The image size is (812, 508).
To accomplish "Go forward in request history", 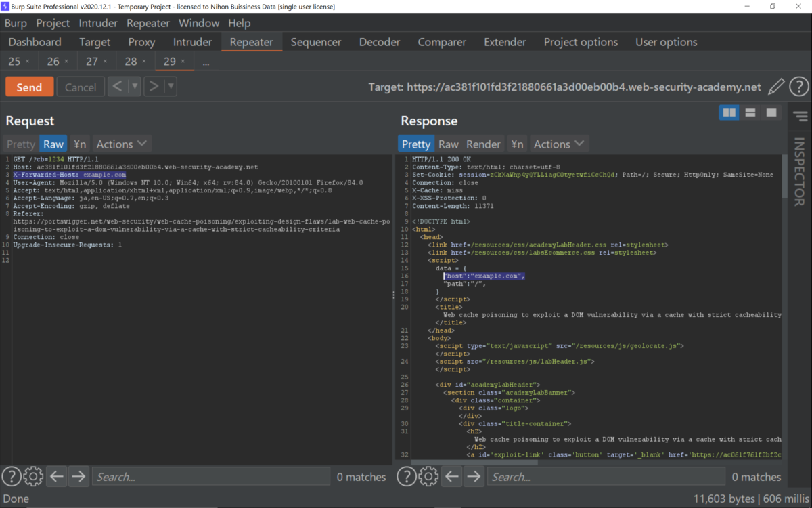I will [154, 87].
